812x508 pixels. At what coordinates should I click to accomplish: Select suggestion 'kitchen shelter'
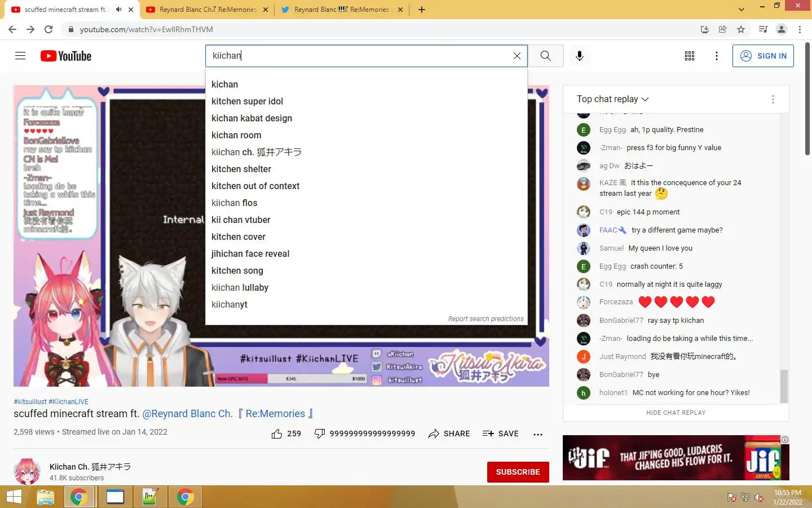[x=367, y=169]
